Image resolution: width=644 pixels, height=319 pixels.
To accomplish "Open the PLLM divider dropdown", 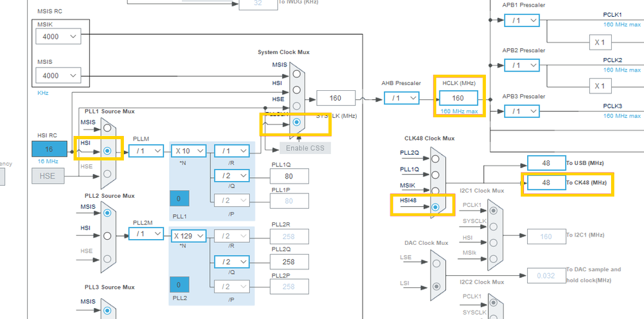I will 146,151.
